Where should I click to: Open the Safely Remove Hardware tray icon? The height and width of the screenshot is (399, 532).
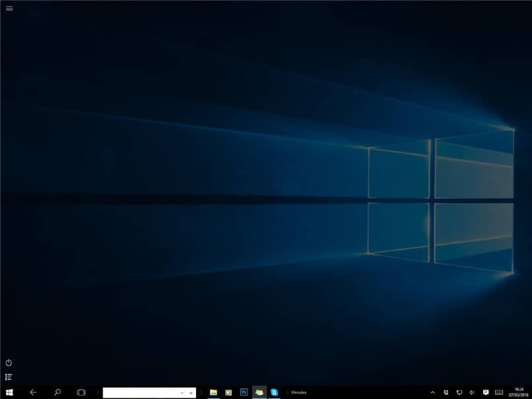(x=446, y=392)
